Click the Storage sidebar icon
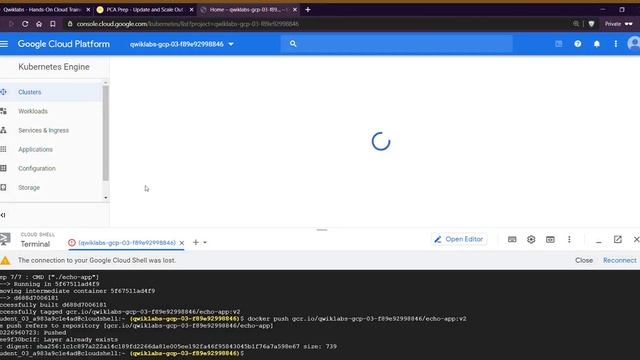Viewport: 640px width, 360px height. pyautogui.click(x=3, y=187)
